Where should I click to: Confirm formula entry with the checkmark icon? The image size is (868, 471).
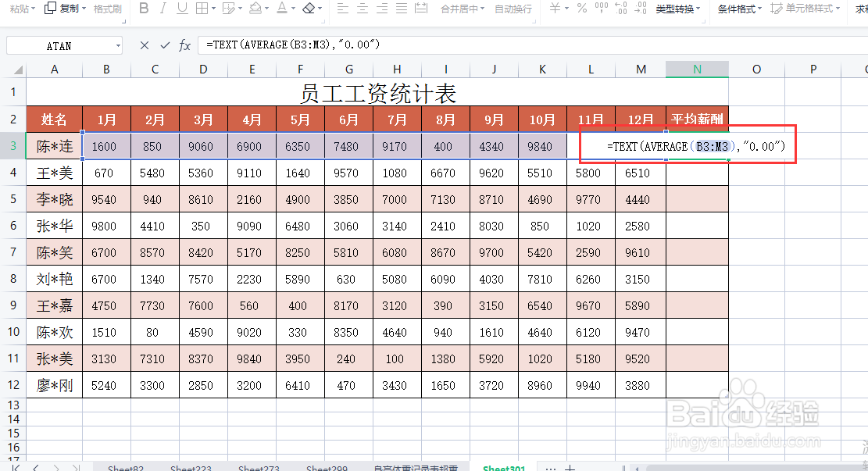(x=164, y=45)
